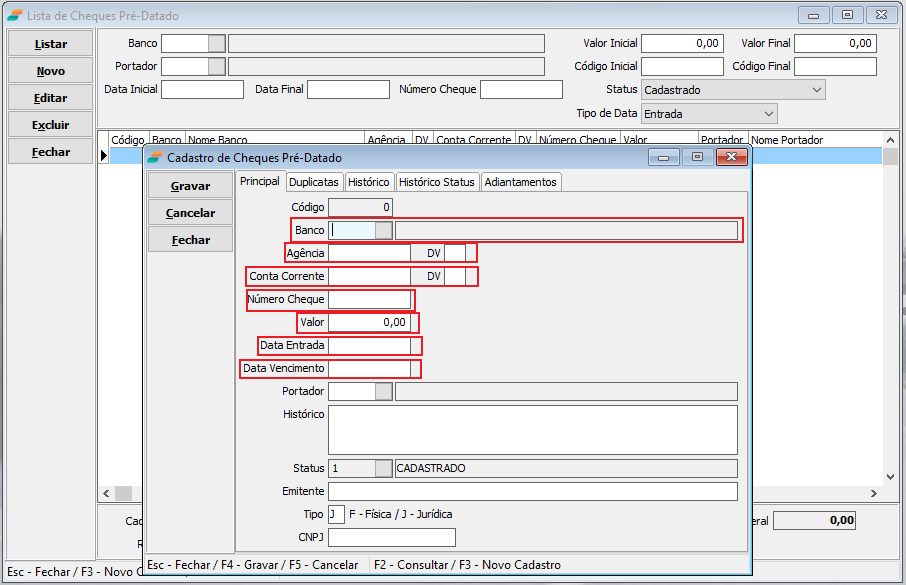
Task: Select the Adiantamentos tab
Action: pos(520,182)
